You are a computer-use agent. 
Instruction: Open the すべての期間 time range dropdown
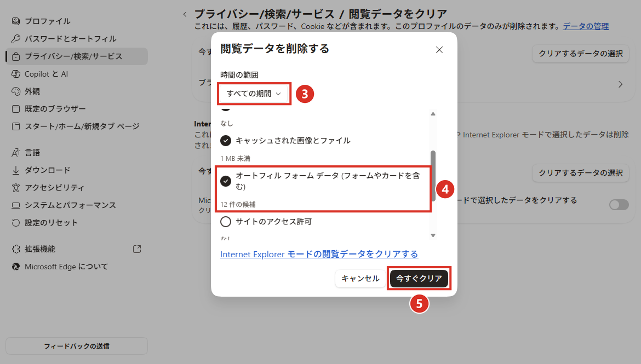tap(254, 94)
